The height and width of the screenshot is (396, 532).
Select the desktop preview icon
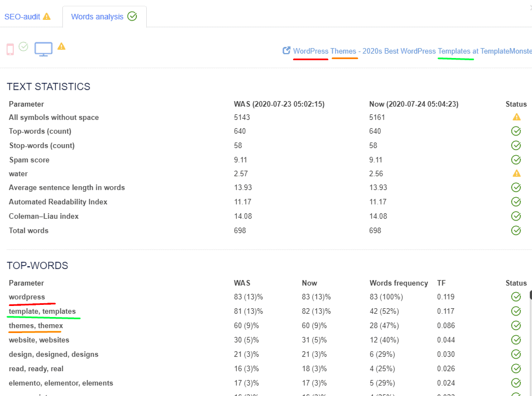coord(44,49)
